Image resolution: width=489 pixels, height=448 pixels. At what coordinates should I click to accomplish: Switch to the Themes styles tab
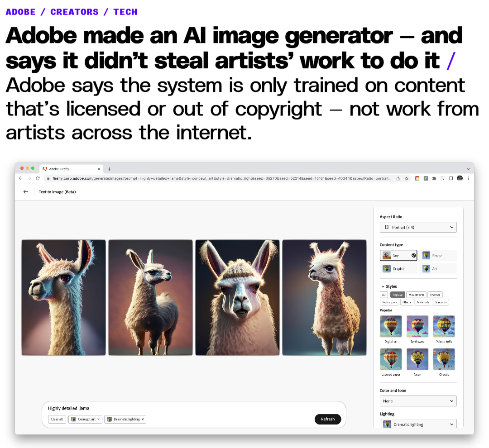(435, 295)
